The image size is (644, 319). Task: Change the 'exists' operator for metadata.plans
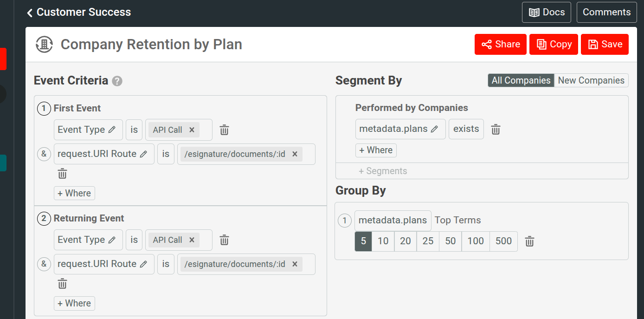tap(466, 129)
